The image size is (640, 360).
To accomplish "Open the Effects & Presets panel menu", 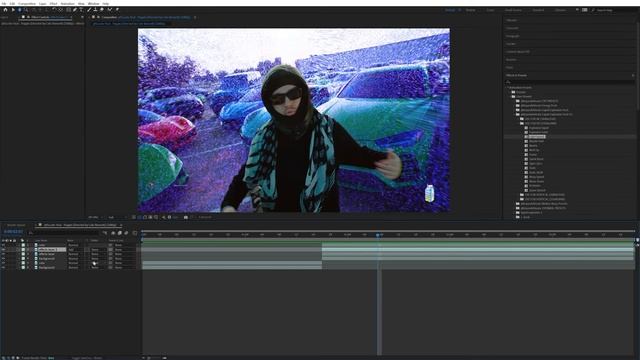I will click(x=633, y=76).
